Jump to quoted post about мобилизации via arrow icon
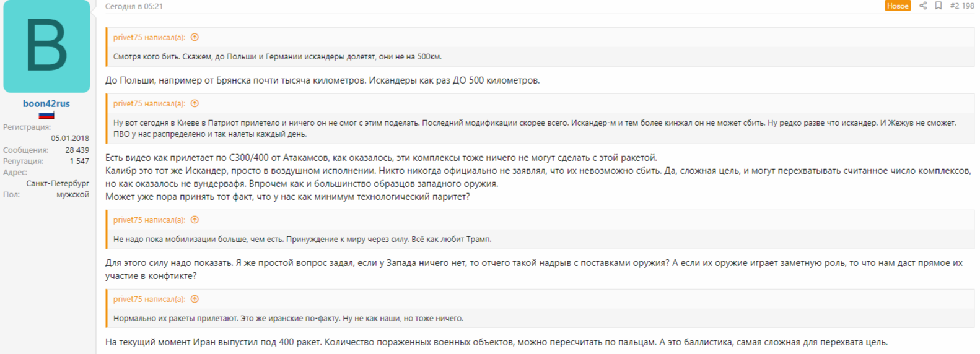The height and width of the screenshot is (354, 980). (x=195, y=220)
